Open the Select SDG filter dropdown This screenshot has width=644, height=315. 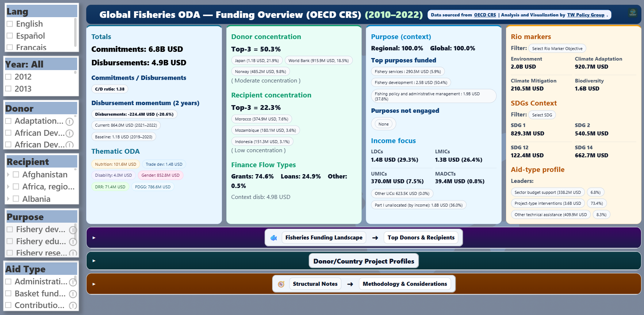click(x=542, y=115)
